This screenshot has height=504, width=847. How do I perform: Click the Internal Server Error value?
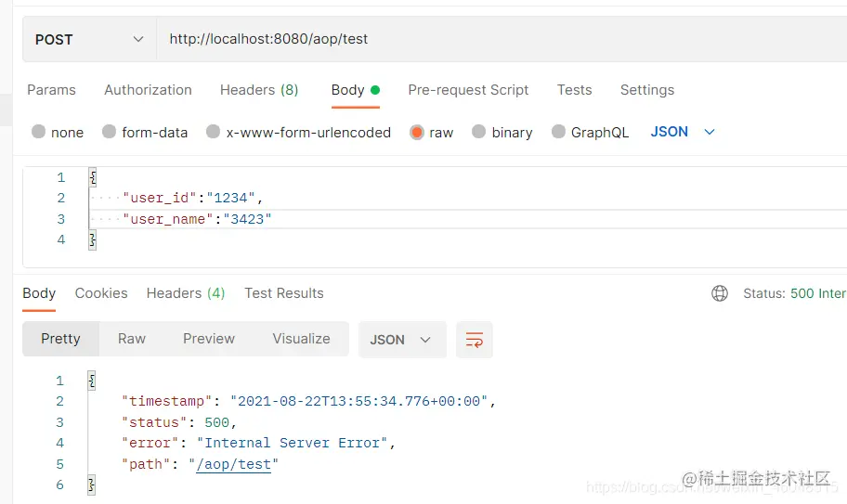[x=292, y=443]
